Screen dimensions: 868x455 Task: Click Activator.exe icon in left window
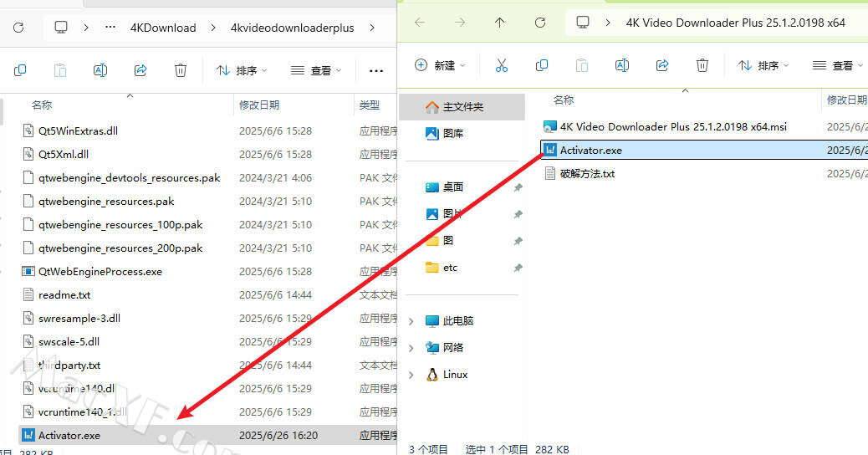(x=28, y=436)
